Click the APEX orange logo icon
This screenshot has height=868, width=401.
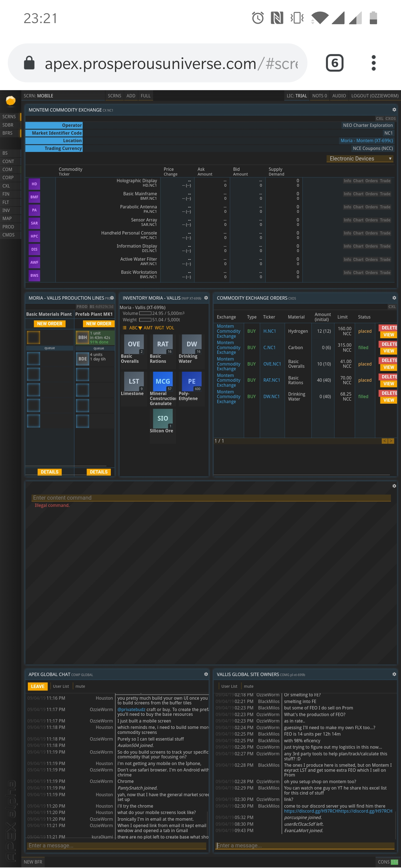pos(11,100)
